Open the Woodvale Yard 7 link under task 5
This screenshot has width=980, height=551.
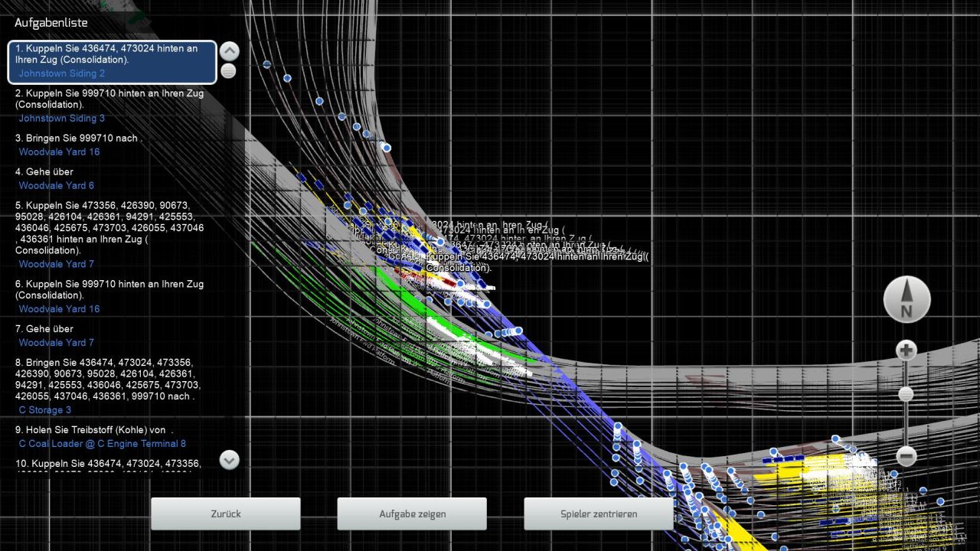pos(57,264)
